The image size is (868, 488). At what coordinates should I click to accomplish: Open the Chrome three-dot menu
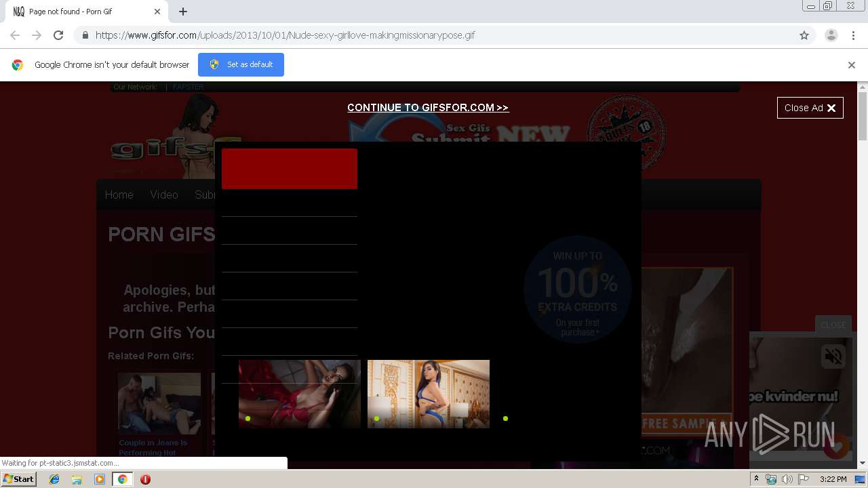(853, 35)
